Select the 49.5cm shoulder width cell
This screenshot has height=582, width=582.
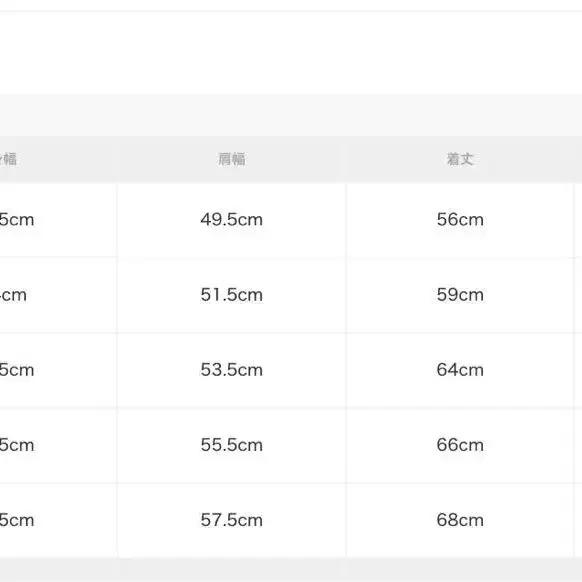[232, 220]
